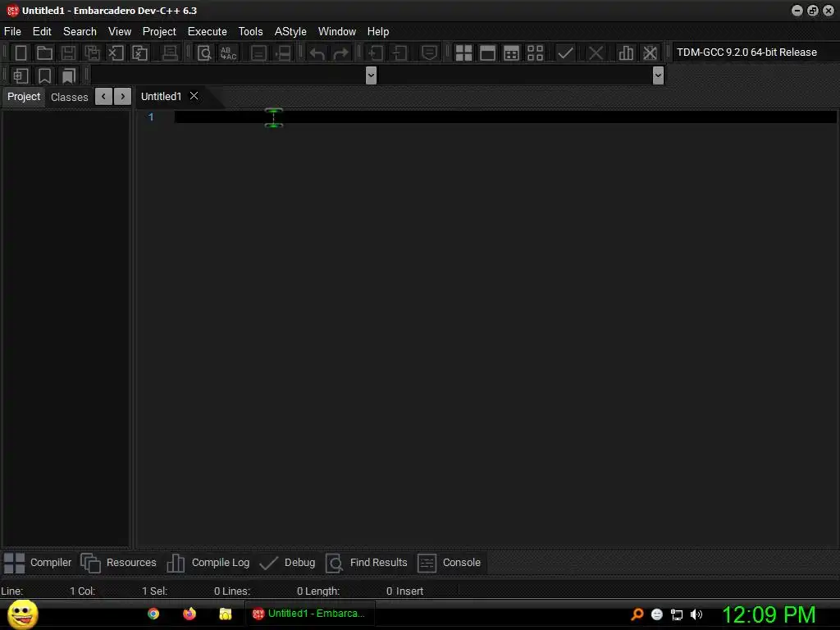Place cursor in the first editor line
The width and height of the screenshot is (840, 630).
click(504, 116)
